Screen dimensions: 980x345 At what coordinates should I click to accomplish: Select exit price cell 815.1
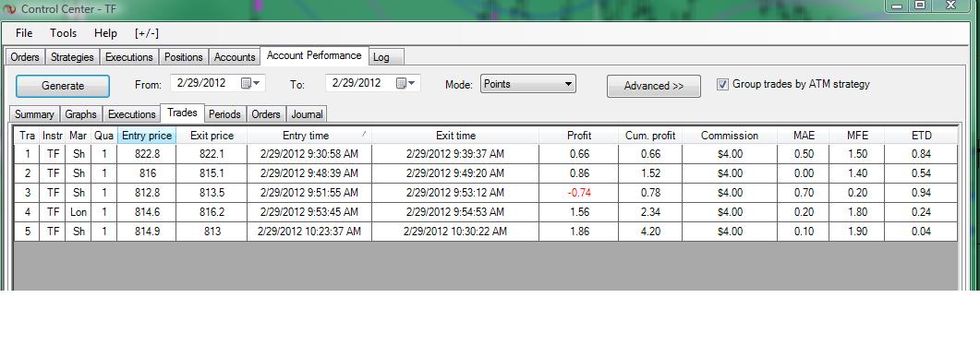tap(212, 173)
